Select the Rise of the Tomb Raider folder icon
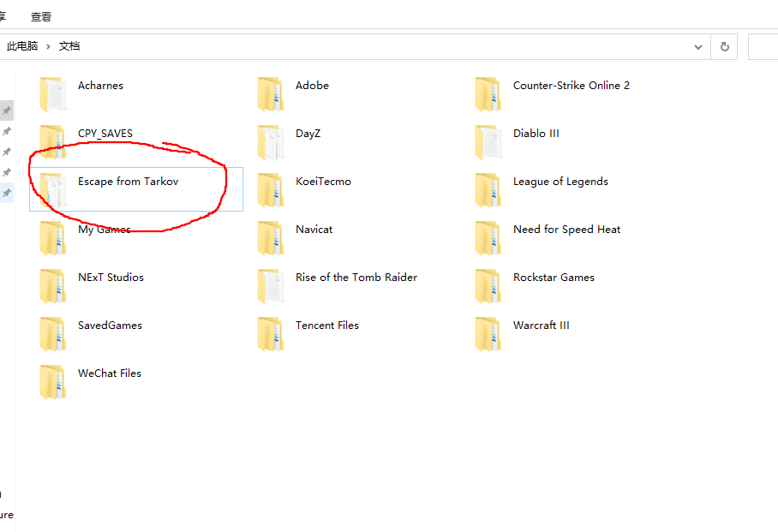Screen dimensions: 778x532 tap(271, 286)
